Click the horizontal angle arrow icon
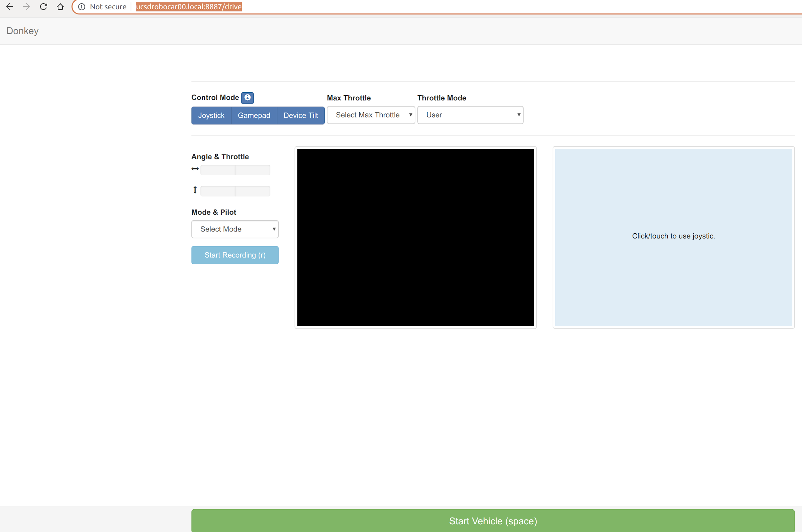The image size is (802, 532). point(195,169)
